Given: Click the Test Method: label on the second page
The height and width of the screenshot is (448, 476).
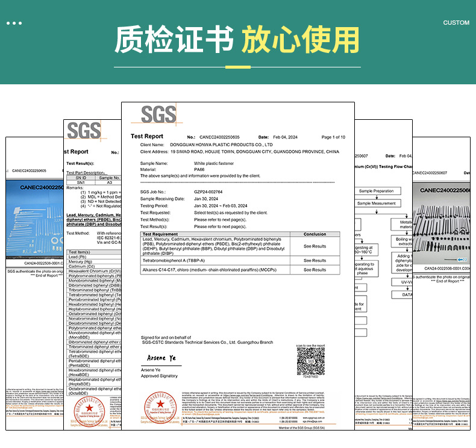Looking at the screenshot, I should click(78, 233).
